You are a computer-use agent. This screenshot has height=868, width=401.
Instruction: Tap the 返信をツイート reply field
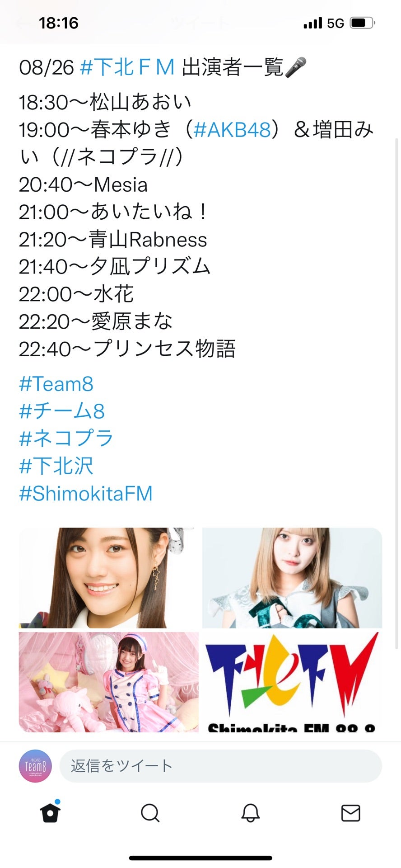(x=221, y=766)
